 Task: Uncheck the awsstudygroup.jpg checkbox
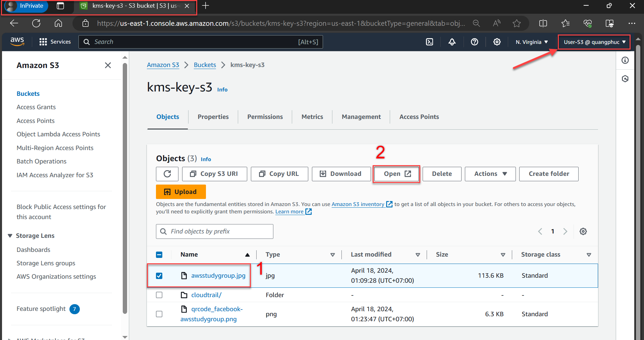click(159, 276)
